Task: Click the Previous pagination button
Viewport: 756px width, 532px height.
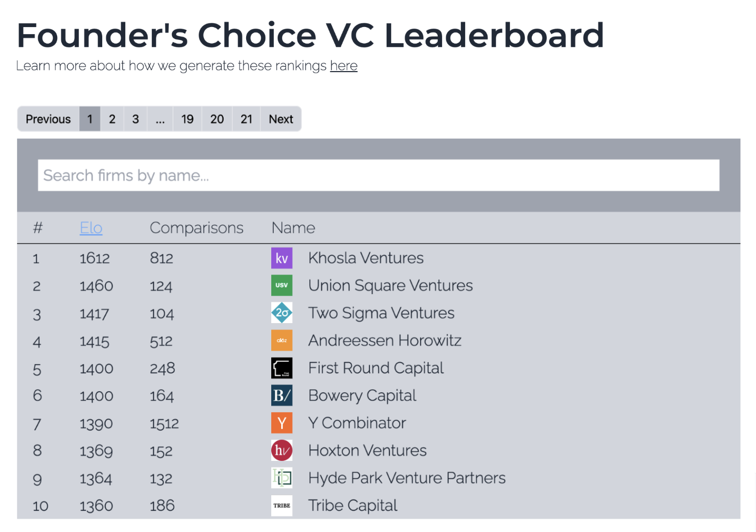Action: tap(48, 119)
